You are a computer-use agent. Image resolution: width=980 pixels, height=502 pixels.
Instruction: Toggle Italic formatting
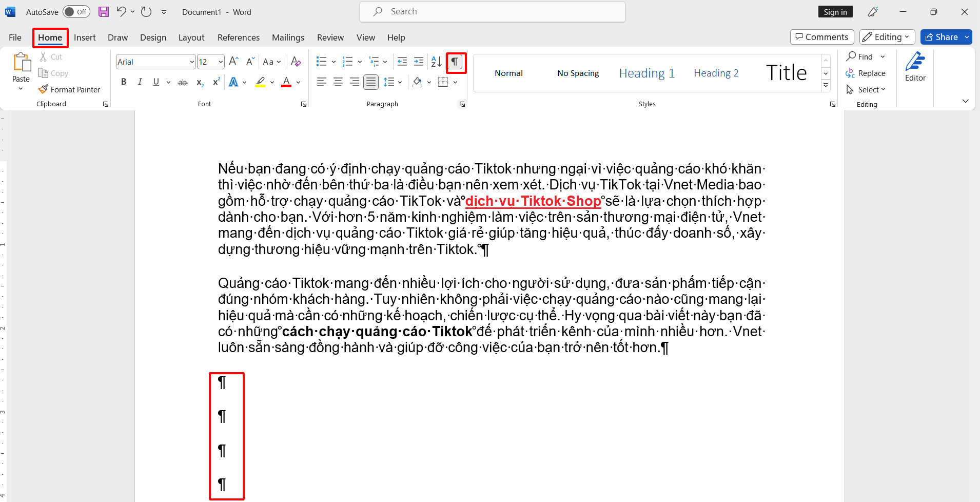coord(140,82)
